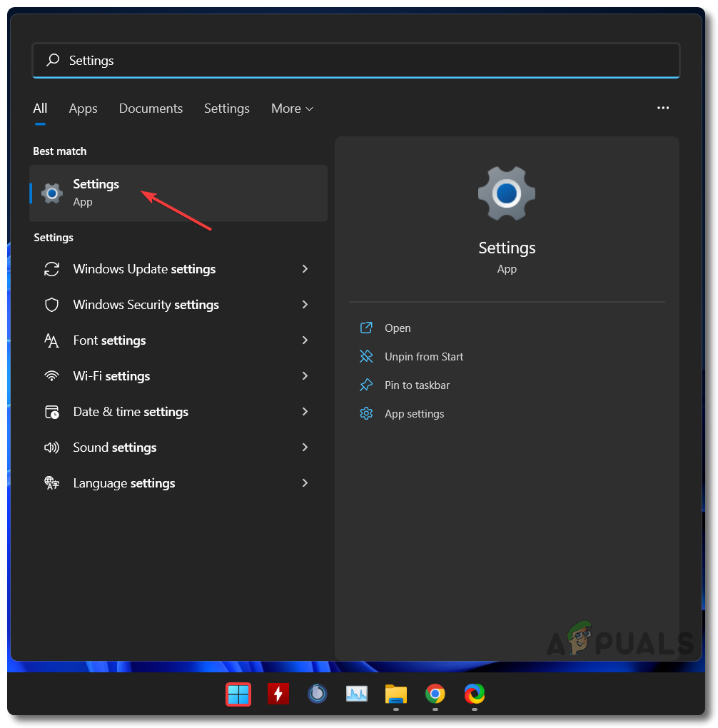Click the Sound speaker icon
This screenshot has width=718, height=728.
[x=51, y=448]
